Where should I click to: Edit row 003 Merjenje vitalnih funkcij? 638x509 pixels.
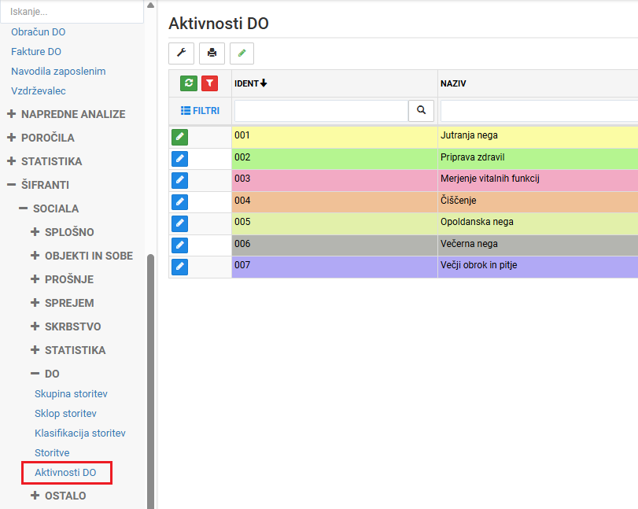coord(179,180)
